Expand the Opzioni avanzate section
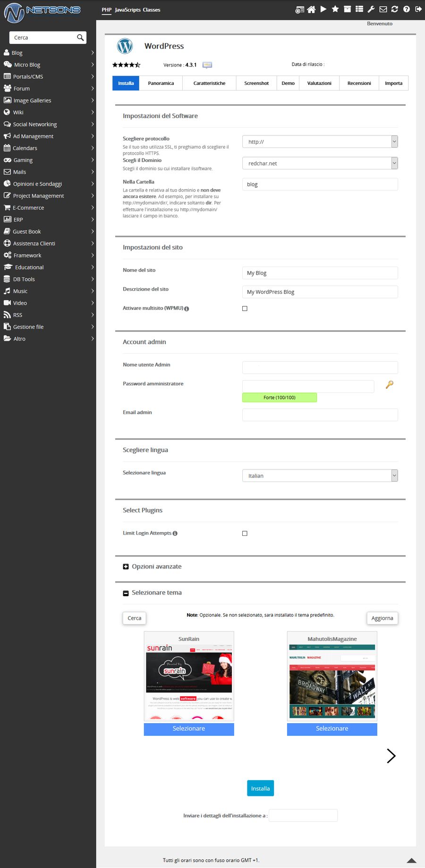This screenshot has width=425, height=868. tap(126, 567)
